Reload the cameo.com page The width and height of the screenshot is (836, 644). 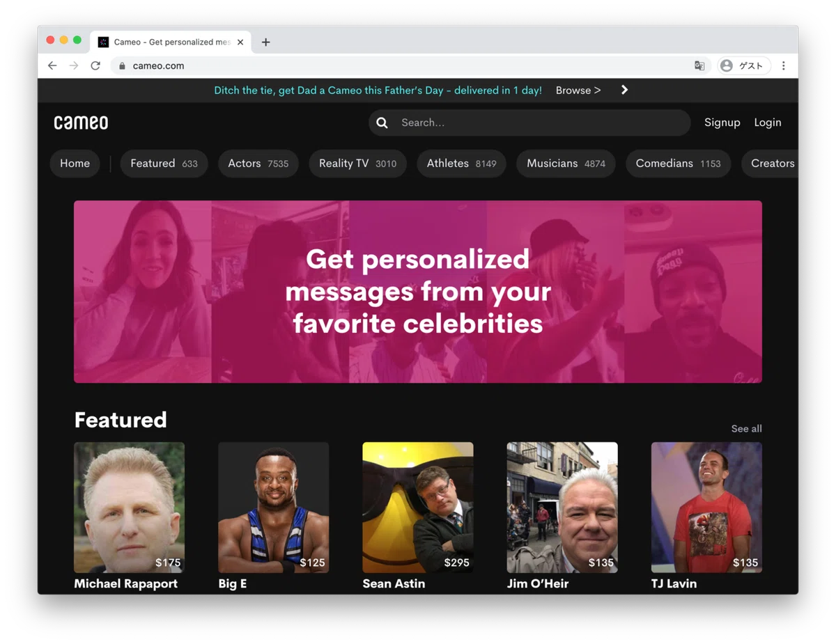click(95, 65)
